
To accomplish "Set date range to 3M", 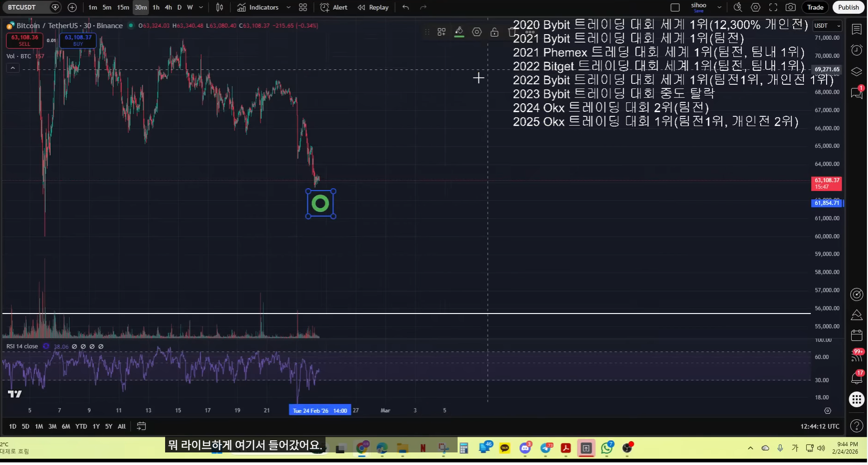I will click(x=52, y=426).
